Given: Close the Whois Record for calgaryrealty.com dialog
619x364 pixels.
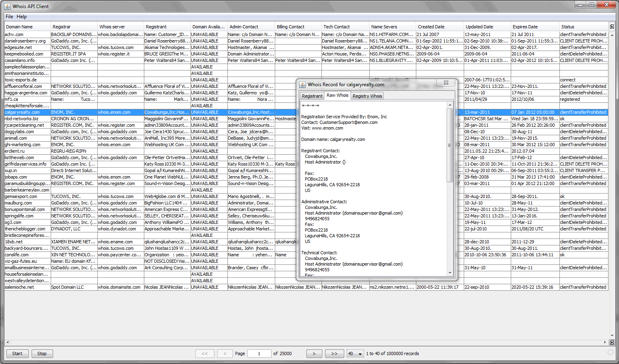Looking at the screenshot, I should tap(446, 83).
